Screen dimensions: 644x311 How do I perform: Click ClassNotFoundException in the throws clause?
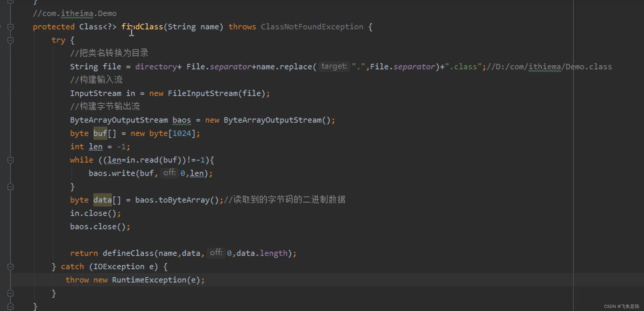click(x=312, y=27)
